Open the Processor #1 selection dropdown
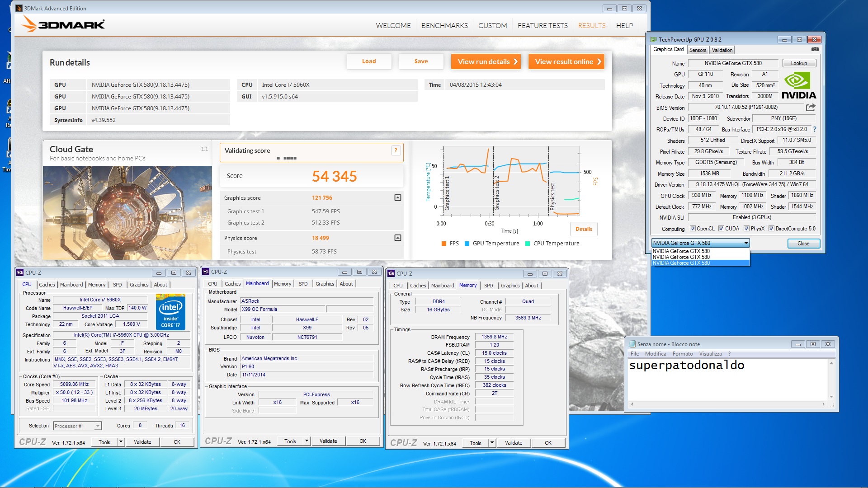 pyautogui.click(x=77, y=426)
